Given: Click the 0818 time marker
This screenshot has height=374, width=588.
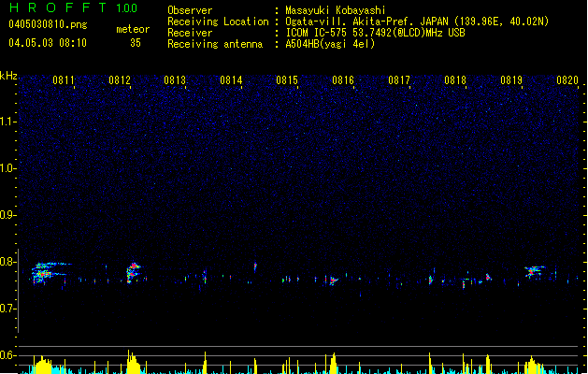Looking at the screenshot, I should [x=455, y=79].
